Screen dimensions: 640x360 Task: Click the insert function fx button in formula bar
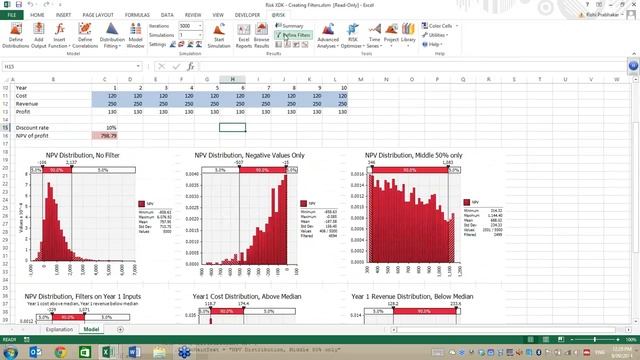(191, 66)
